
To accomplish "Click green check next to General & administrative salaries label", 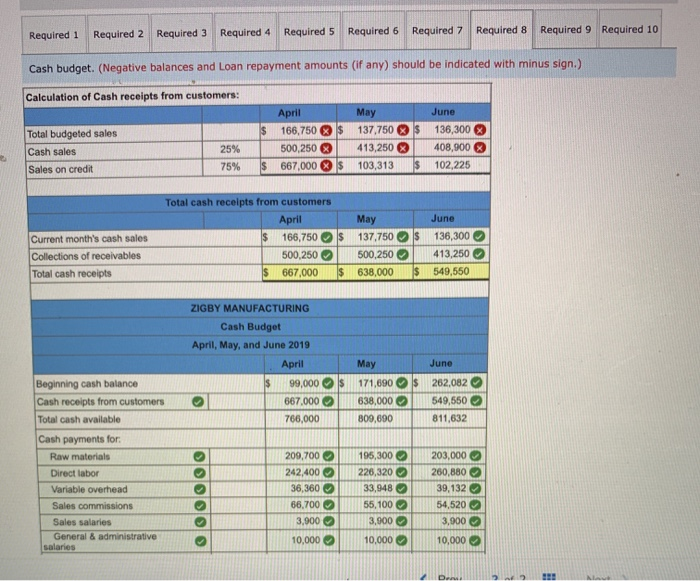I will point(201,541).
